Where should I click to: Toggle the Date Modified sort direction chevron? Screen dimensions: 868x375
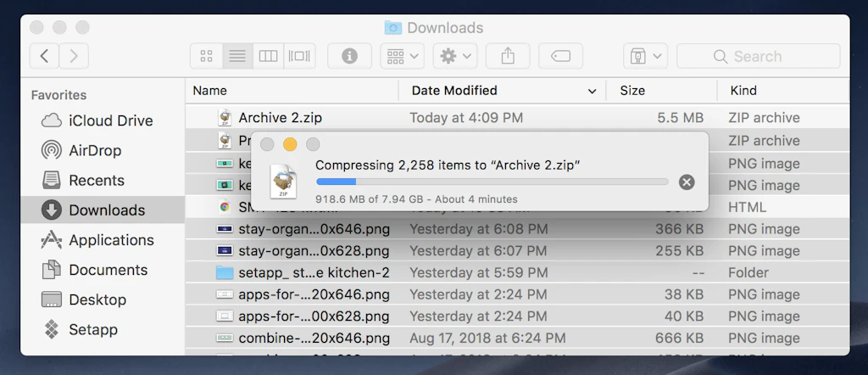click(593, 91)
